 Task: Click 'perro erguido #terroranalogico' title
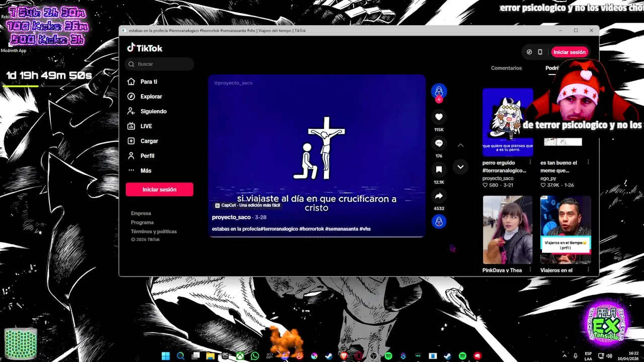[504, 166]
